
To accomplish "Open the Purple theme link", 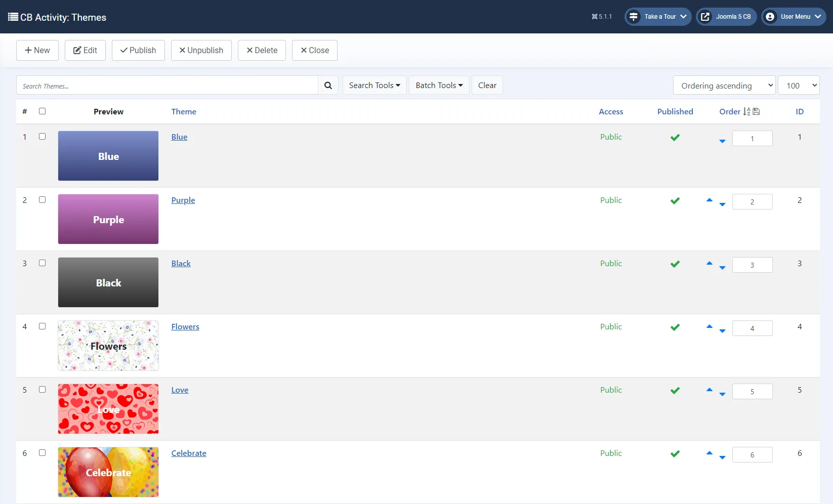I will tap(183, 200).
